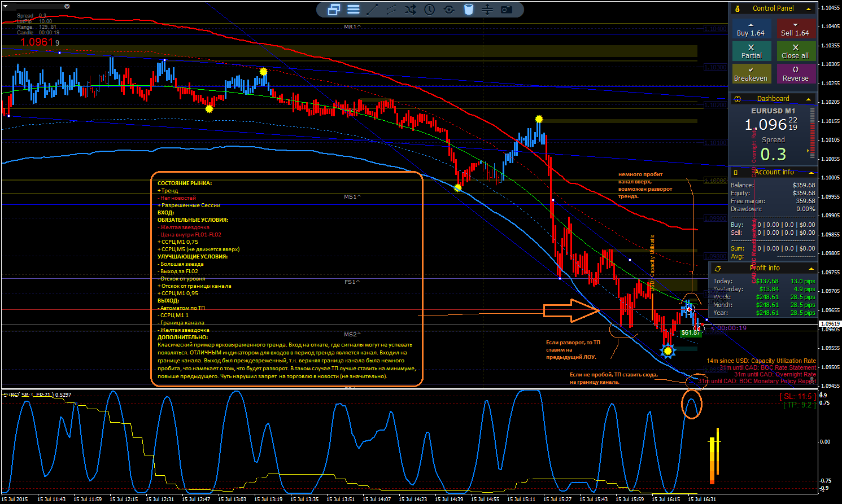This screenshot has height=504, width=842.
Task: Take a chart screenshot with the camera icon
Action: pos(507,10)
